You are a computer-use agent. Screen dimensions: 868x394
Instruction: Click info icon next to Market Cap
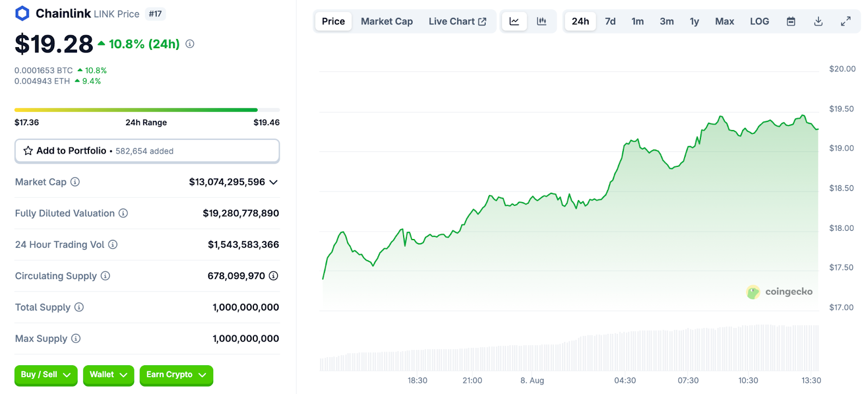[75, 182]
